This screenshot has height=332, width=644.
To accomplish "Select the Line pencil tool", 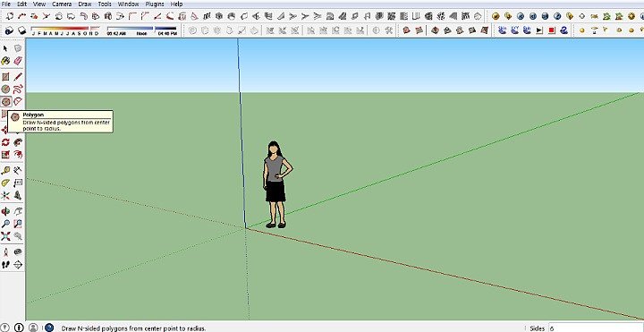I will pos(18,77).
